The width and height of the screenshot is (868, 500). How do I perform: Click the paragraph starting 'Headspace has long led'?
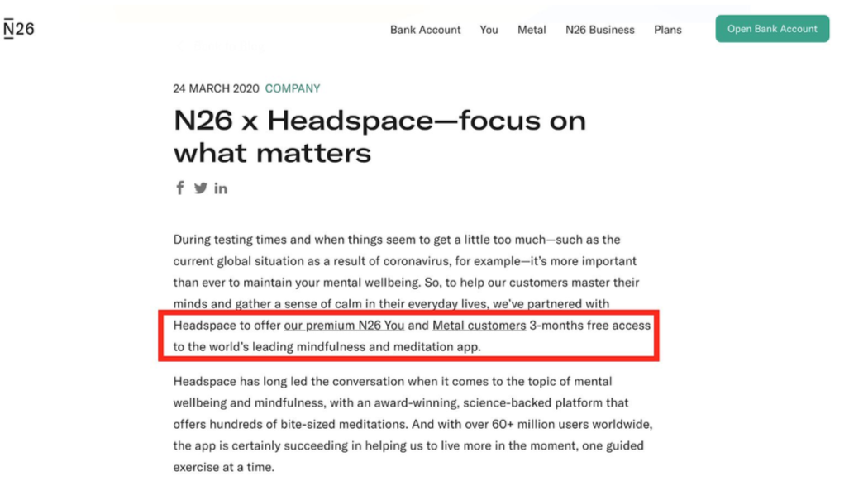[x=413, y=424]
